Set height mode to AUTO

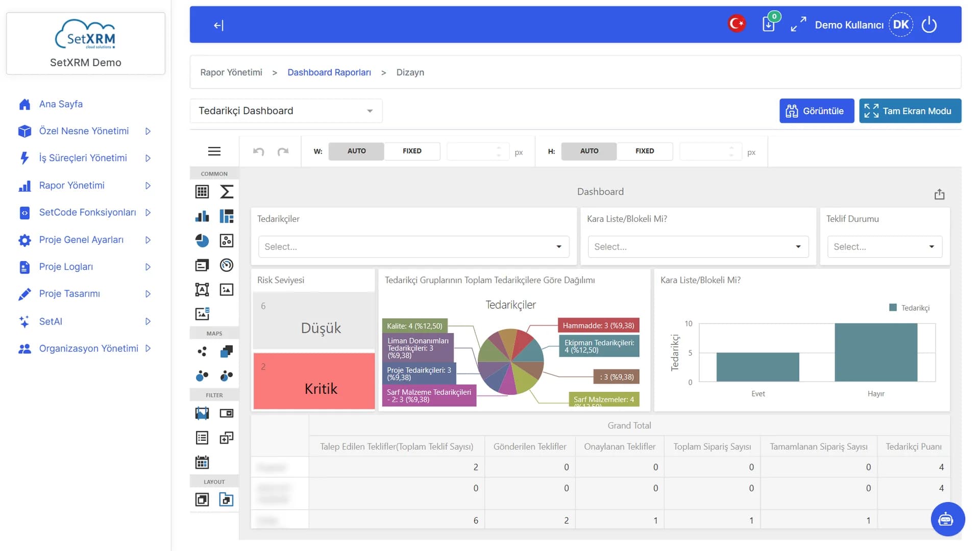click(589, 151)
